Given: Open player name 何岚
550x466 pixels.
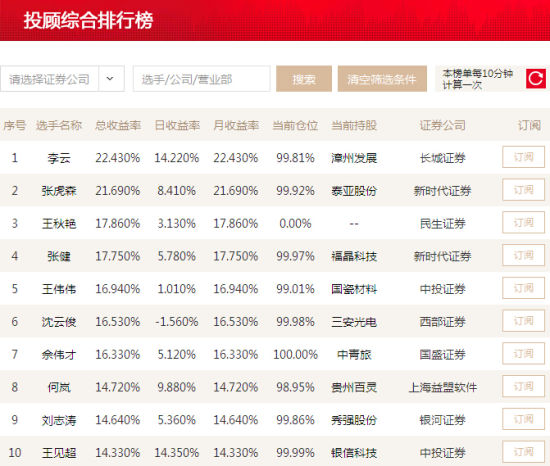Looking at the screenshot, I should point(59,387).
